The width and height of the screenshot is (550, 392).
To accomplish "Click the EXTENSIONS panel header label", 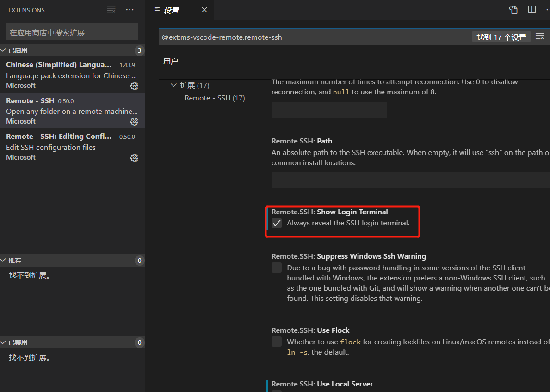I will click(27, 10).
